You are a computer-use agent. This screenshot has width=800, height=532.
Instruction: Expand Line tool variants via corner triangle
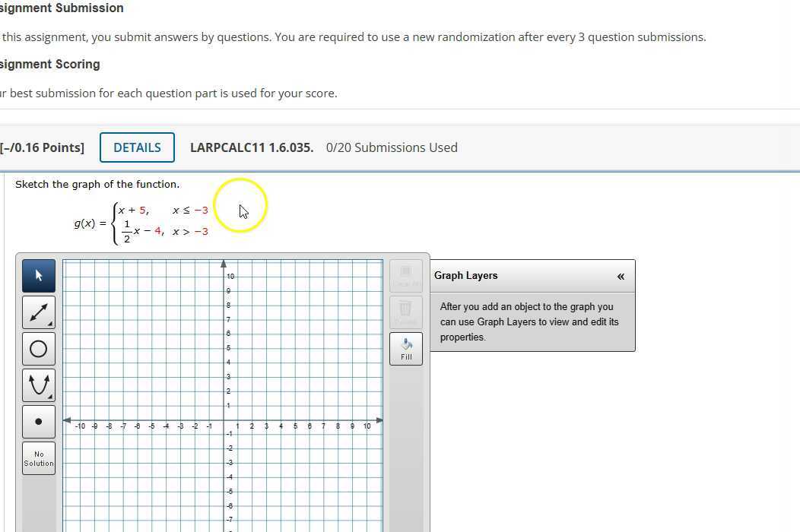pyautogui.click(x=50, y=324)
